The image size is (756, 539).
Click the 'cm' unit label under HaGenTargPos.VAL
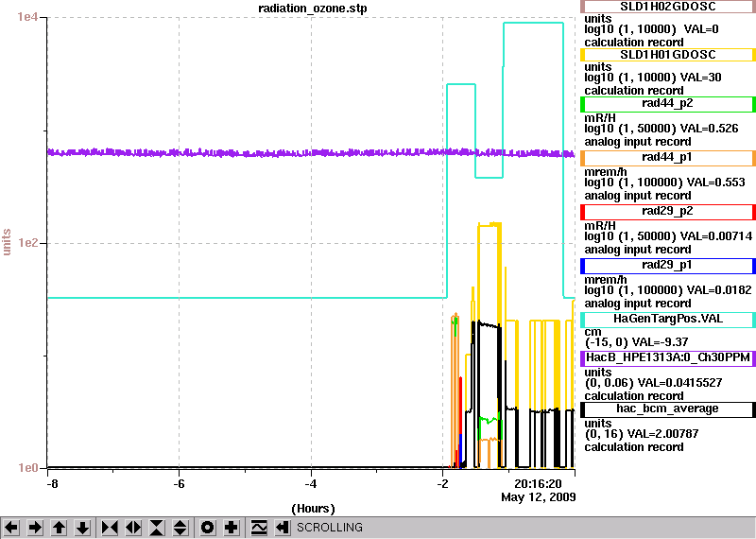point(593,332)
